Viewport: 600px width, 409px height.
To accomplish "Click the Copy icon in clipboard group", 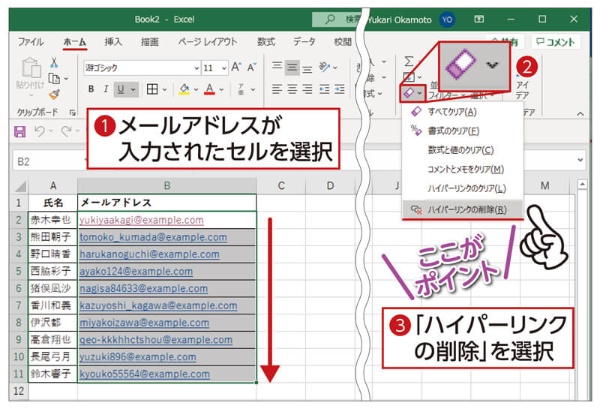I will click(54, 78).
